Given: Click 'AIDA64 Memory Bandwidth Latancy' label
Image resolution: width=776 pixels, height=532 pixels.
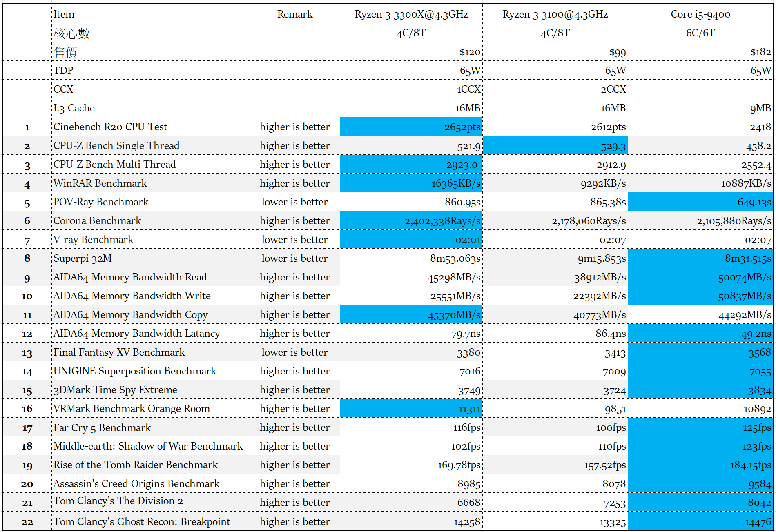Looking at the screenshot, I should point(151,333).
